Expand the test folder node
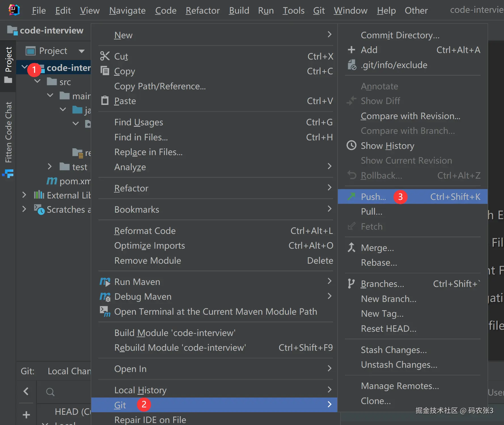This screenshot has height=425, width=504. point(50,166)
